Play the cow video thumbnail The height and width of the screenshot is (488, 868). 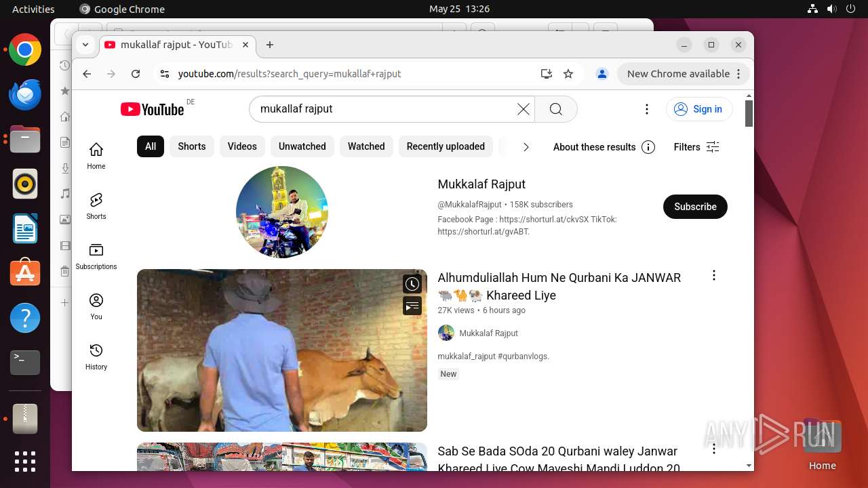click(282, 350)
